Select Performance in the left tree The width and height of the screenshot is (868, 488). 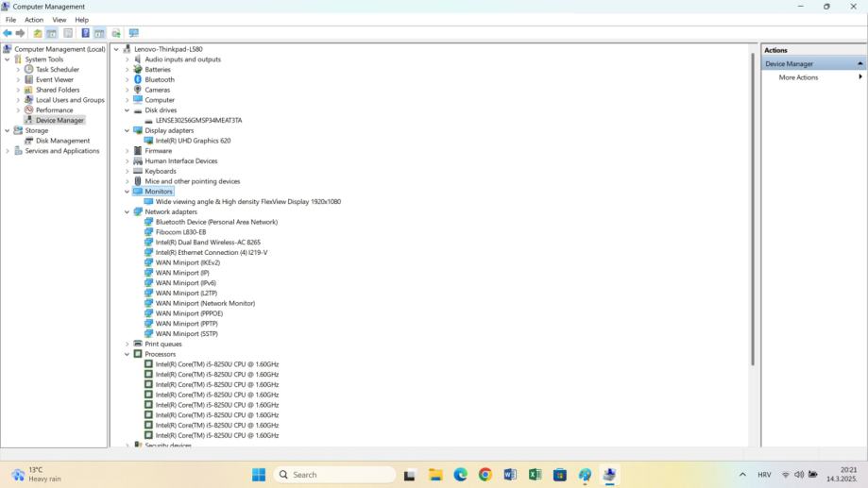(x=54, y=110)
